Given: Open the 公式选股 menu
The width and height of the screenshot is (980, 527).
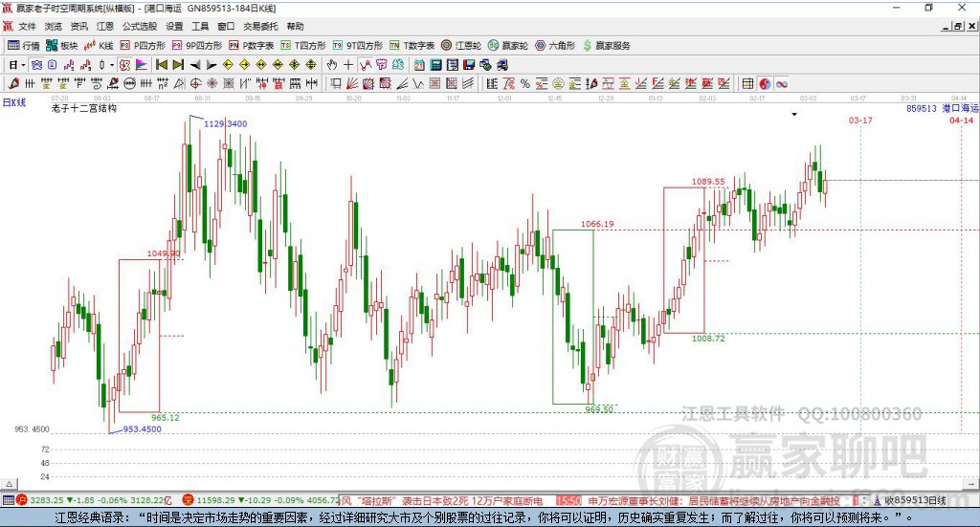Looking at the screenshot, I should (140, 26).
